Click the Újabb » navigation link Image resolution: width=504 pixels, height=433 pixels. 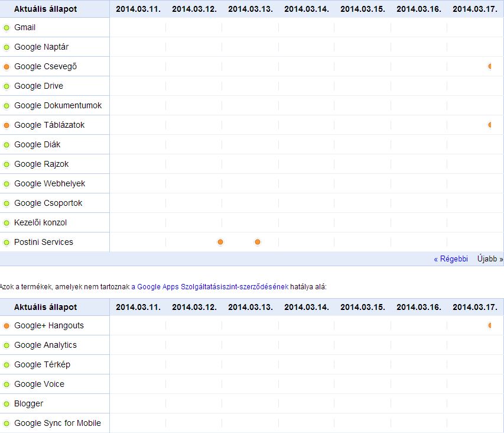pyautogui.click(x=490, y=259)
